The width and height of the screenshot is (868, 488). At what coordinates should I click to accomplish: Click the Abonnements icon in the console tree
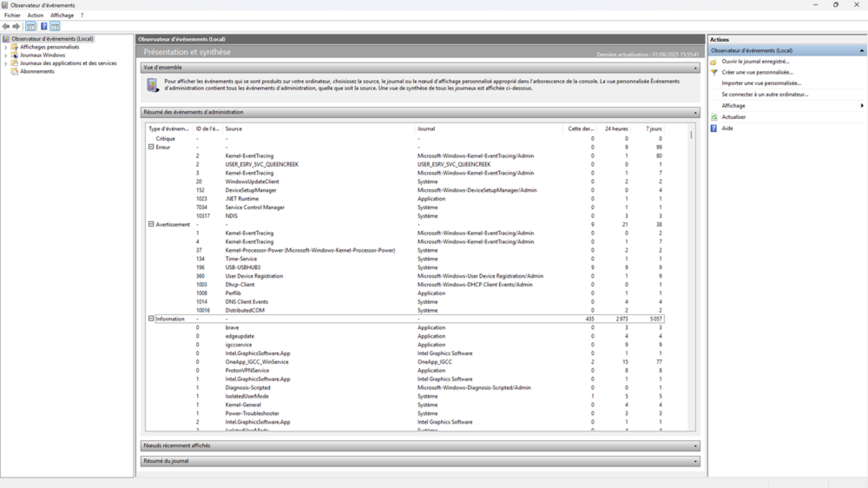[15, 71]
